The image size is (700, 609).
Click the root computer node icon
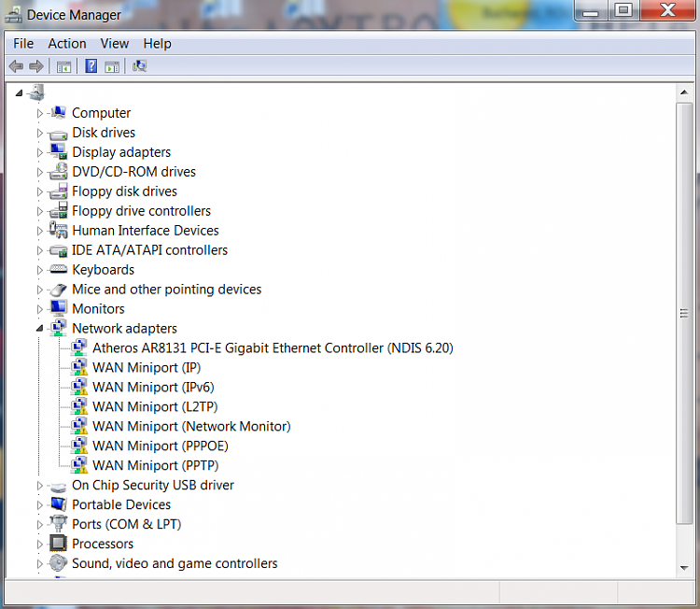36,92
